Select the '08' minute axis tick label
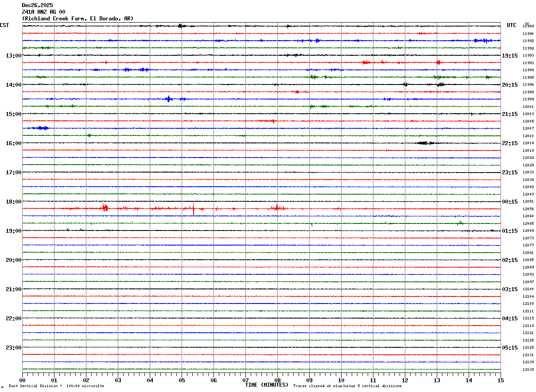The height and width of the screenshot is (392, 536). click(x=277, y=380)
